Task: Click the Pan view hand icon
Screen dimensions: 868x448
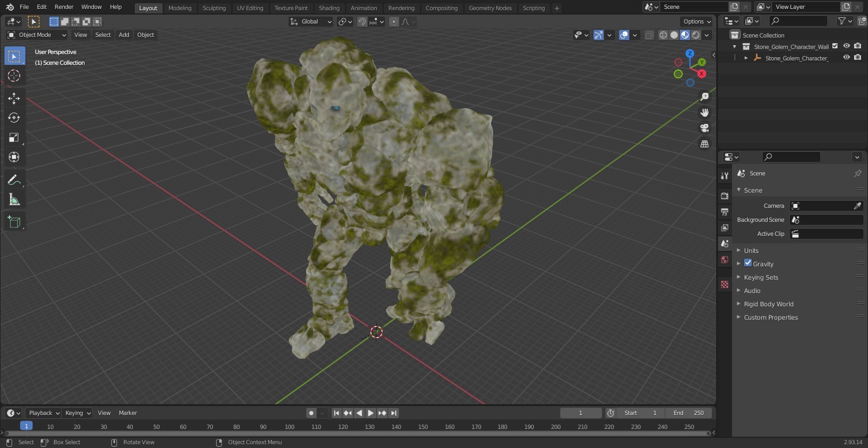Action: coord(704,112)
